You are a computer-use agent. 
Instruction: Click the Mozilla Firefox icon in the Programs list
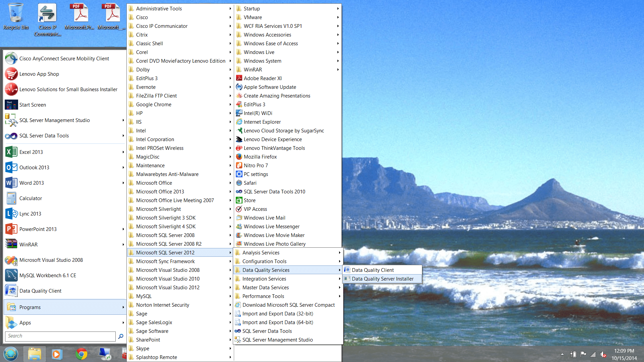(239, 157)
